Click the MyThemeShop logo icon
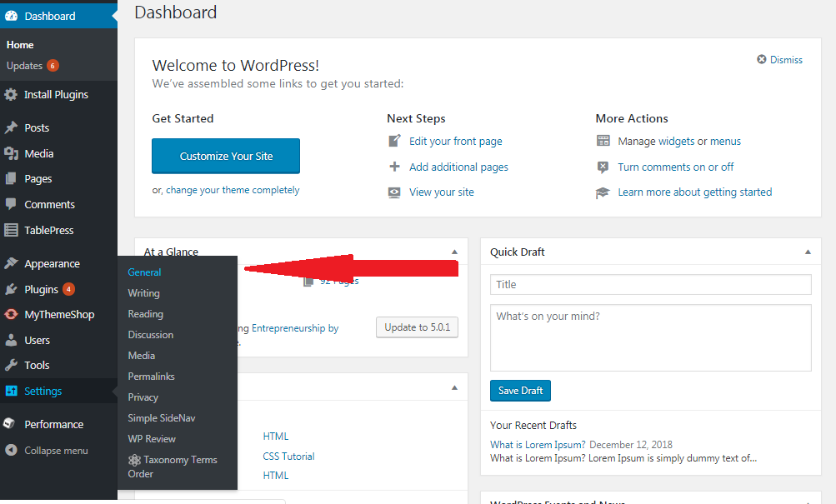Screen dimensions: 836x504 (11, 314)
